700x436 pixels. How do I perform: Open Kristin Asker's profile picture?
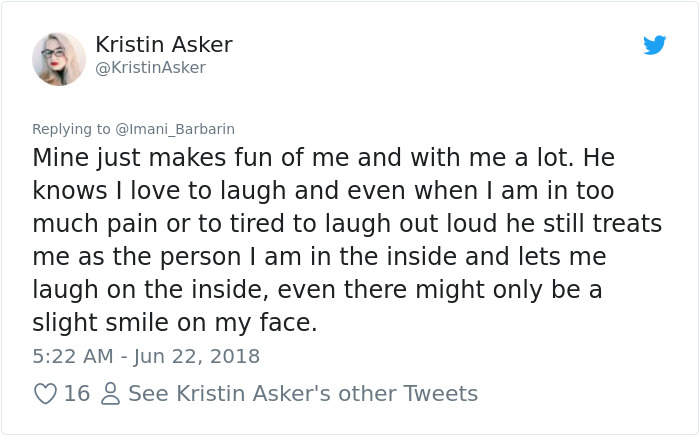coord(59,58)
